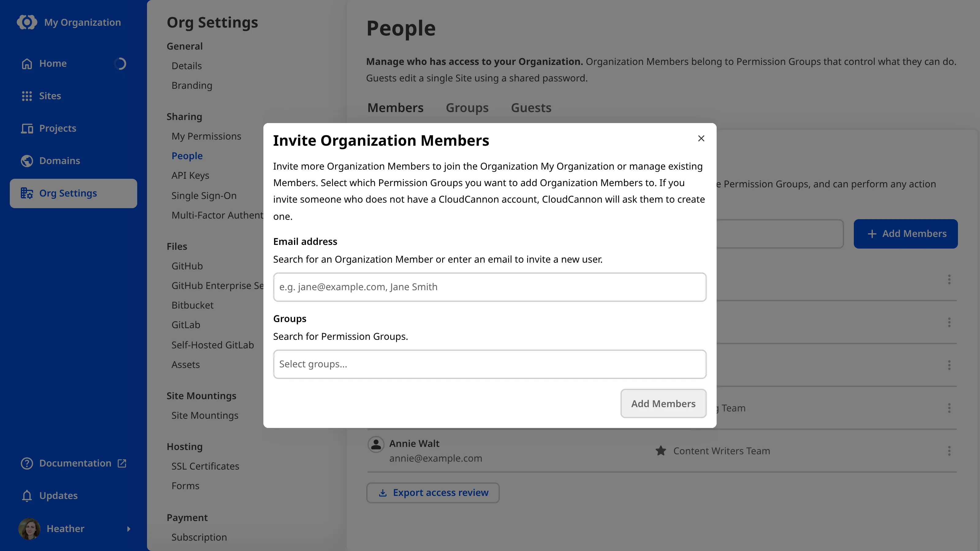
Task: Open GitHub Enterprise Server settings
Action: click(217, 286)
